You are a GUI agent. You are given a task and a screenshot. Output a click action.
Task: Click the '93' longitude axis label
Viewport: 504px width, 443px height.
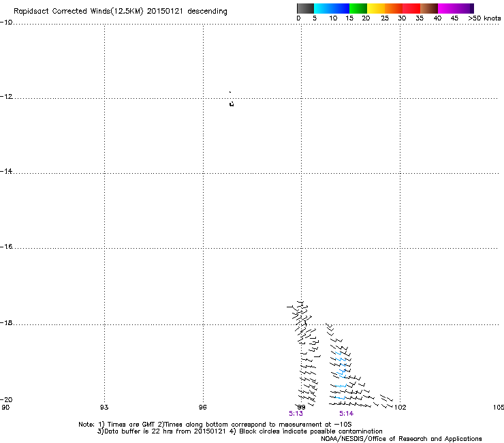(x=104, y=408)
